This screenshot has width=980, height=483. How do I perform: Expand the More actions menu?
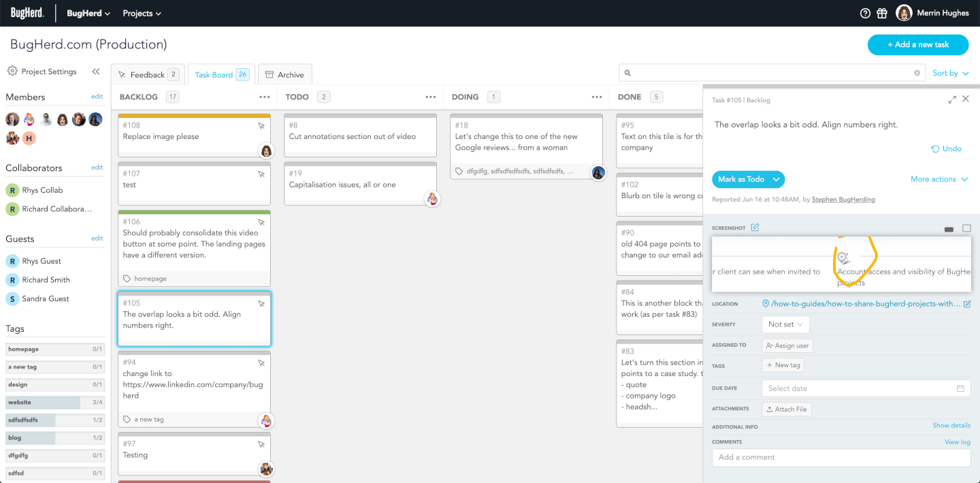pyautogui.click(x=939, y=179)
